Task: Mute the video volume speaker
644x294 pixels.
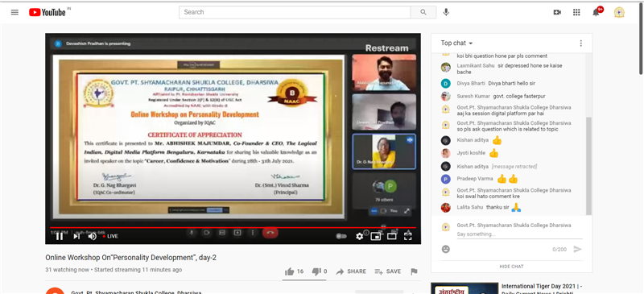Action: tap(92, 236)
